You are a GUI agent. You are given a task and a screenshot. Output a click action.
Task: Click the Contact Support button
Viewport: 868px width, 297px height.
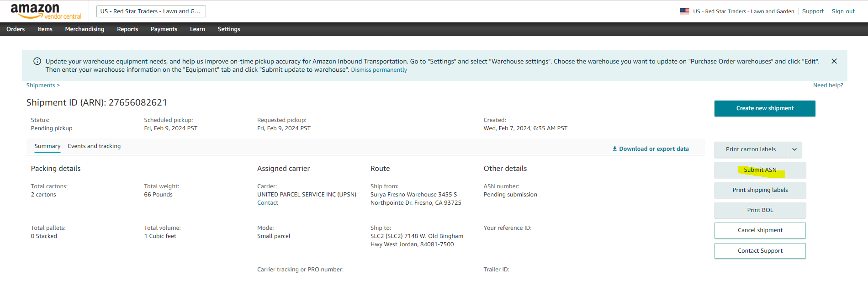(760, 251)
